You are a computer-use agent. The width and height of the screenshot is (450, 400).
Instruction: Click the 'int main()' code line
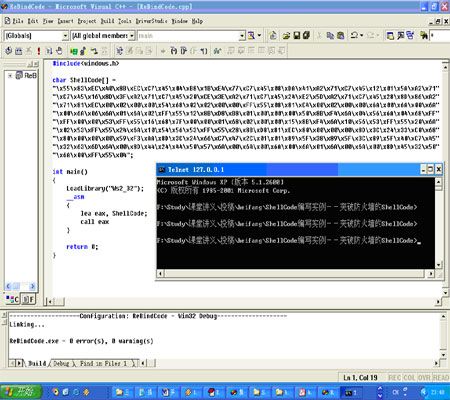(70, 172)
